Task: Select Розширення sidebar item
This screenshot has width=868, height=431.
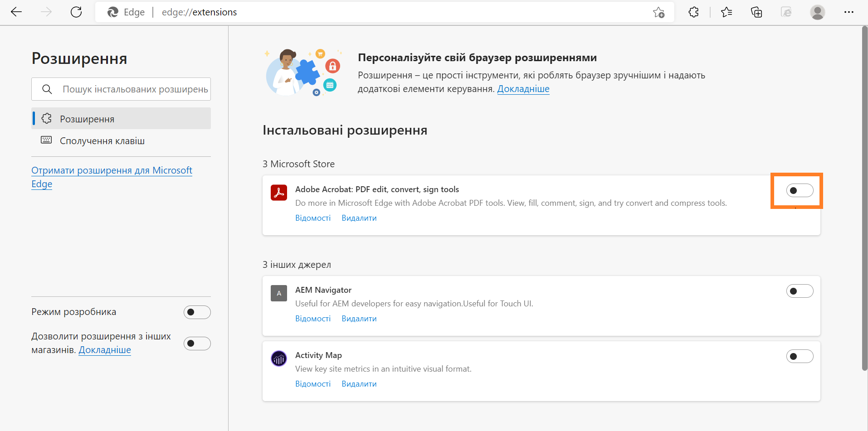Action: point(87,119)
